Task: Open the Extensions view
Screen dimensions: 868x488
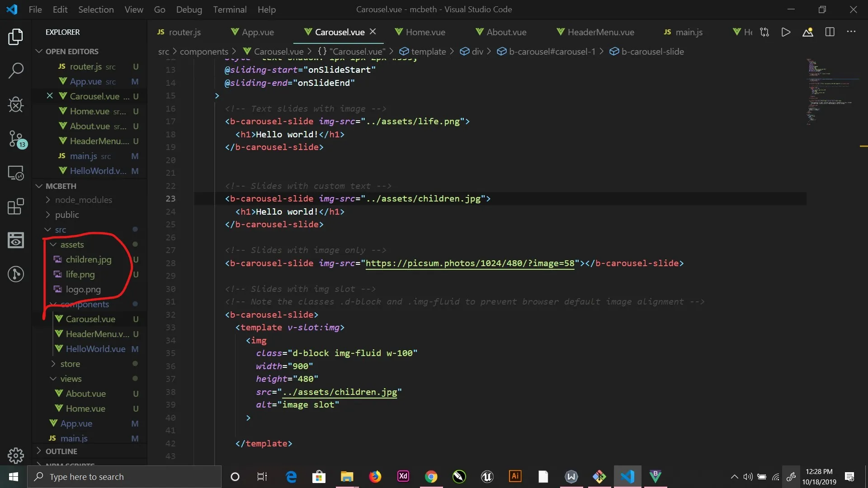Action: pyautogui.click(x=16, y=207)
